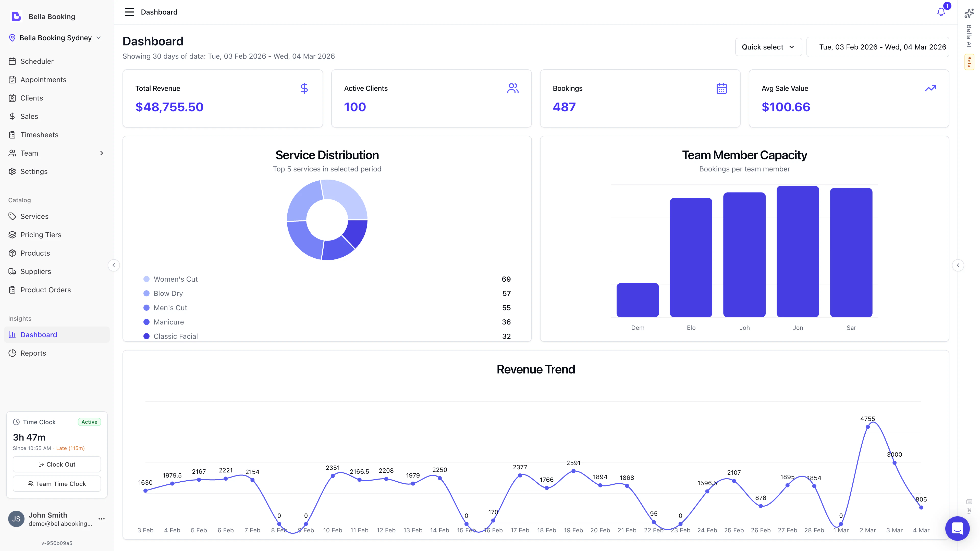Screen dimensions: 980x551
Task: Open the Scheduler from the sidebar
Action: [x=37, y=61]
